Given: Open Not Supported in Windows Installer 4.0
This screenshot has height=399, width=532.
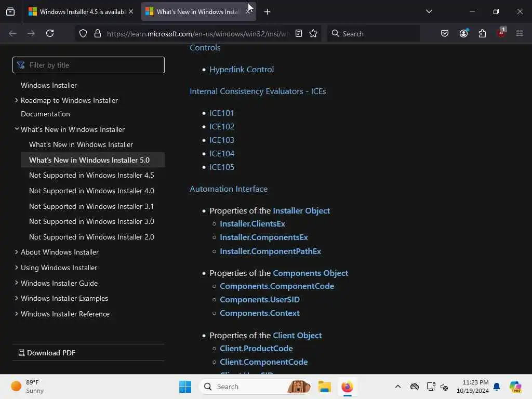Looking at the screenshot, I should pos(91,191).
